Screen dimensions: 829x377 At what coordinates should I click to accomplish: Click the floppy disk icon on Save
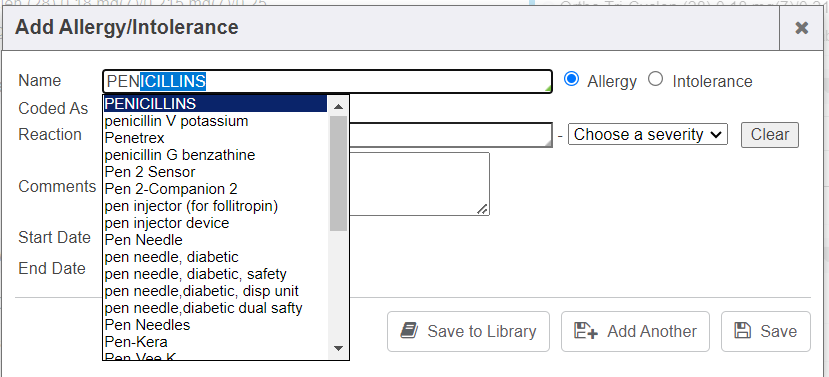tap(743, 331)
